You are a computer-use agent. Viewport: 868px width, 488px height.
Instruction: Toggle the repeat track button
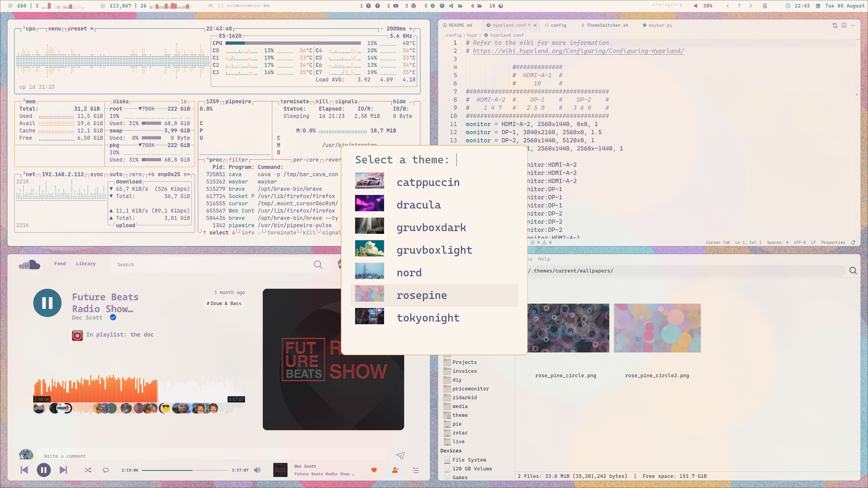(x=106, y=470)
